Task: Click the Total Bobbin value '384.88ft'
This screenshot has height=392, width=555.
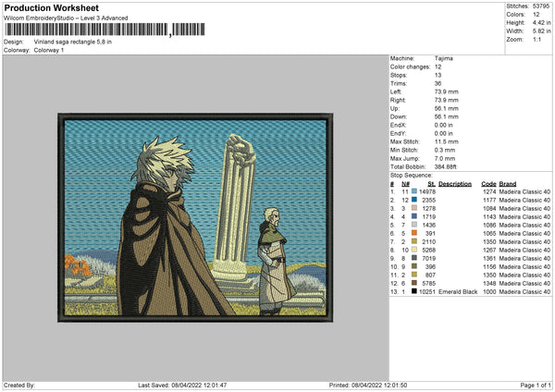Action: (446, 166)
